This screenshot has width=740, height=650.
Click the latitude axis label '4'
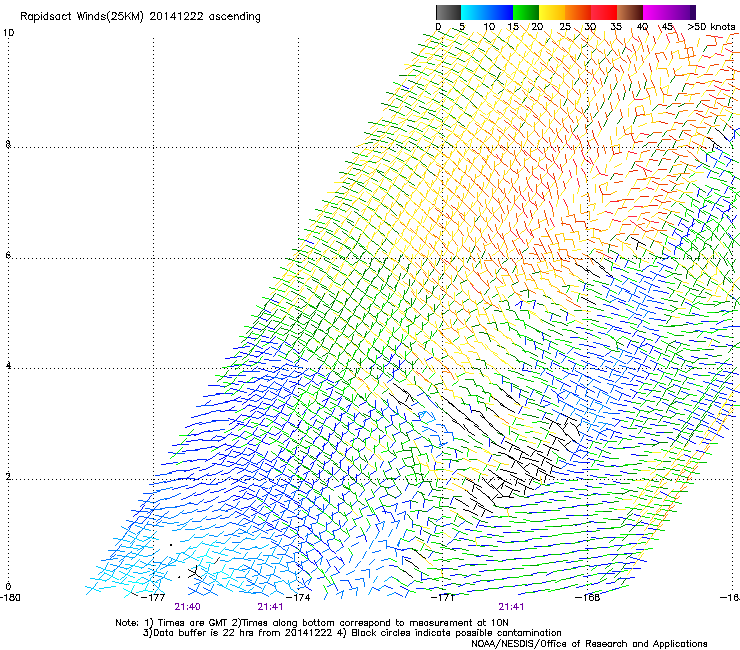8,366
